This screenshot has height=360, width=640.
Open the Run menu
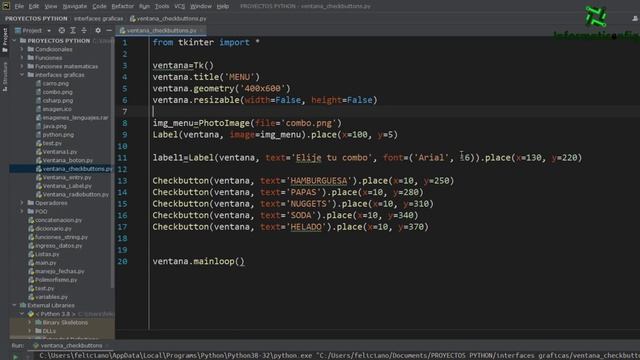(x=144, y=6)
